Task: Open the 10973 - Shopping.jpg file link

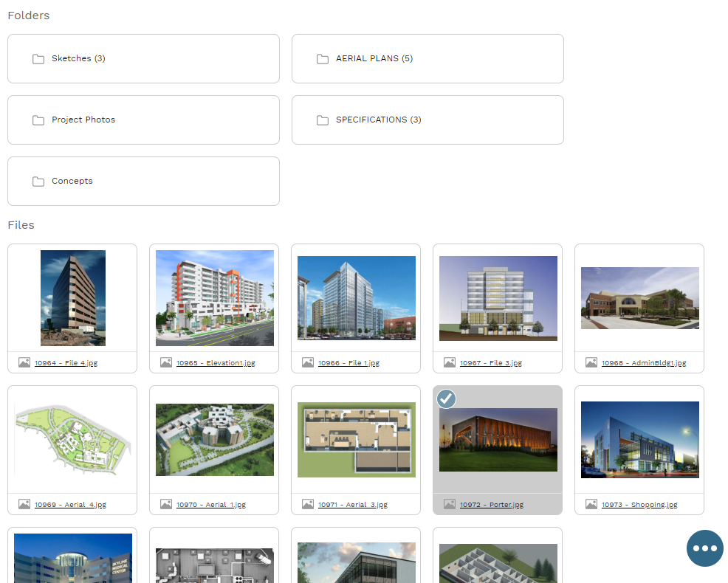Action: click(639, 505)
